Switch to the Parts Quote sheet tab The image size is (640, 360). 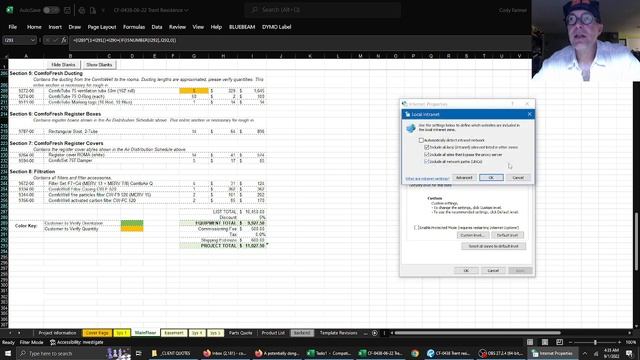pyautogui.click(x=240, y=333)
